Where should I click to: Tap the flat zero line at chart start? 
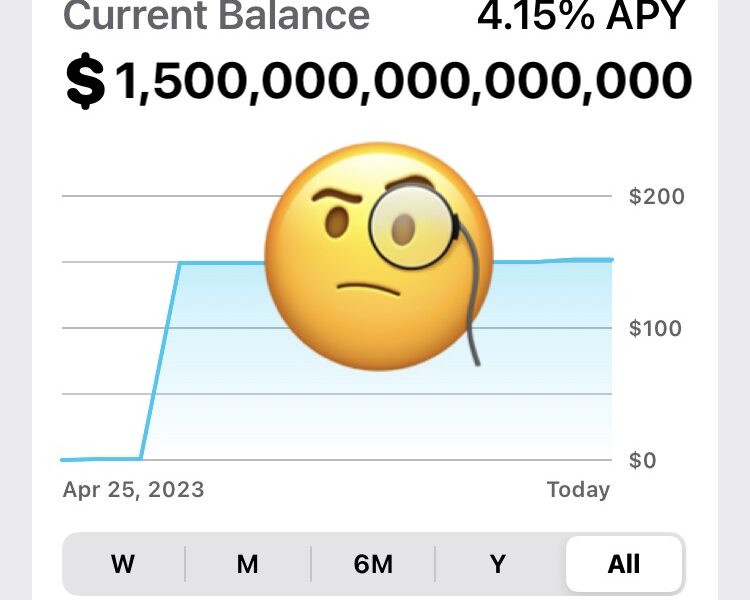pyautogui.click(x=101, y=459)
